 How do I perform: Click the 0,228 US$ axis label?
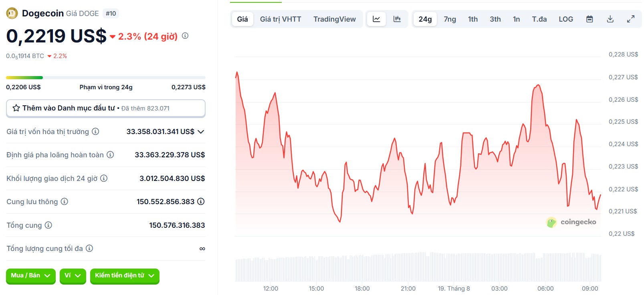tap(623, 54)
